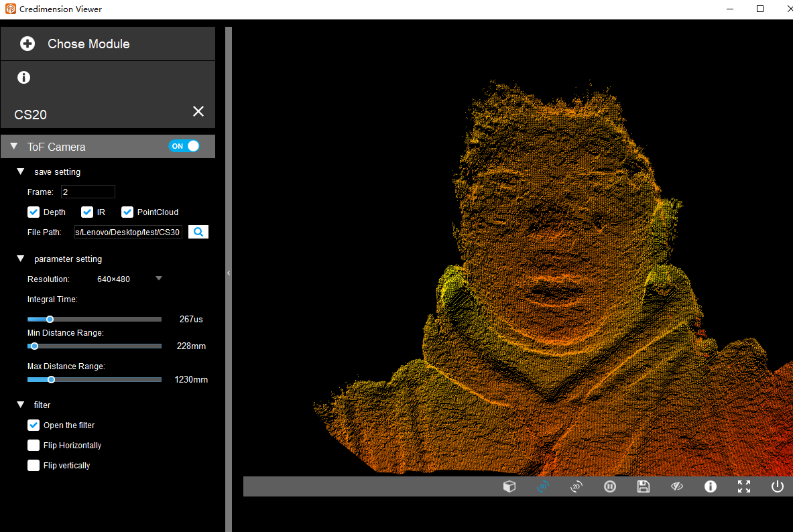793x532 pixels.
Task: Open the Resolution dropdown
Action: (159, 279)
